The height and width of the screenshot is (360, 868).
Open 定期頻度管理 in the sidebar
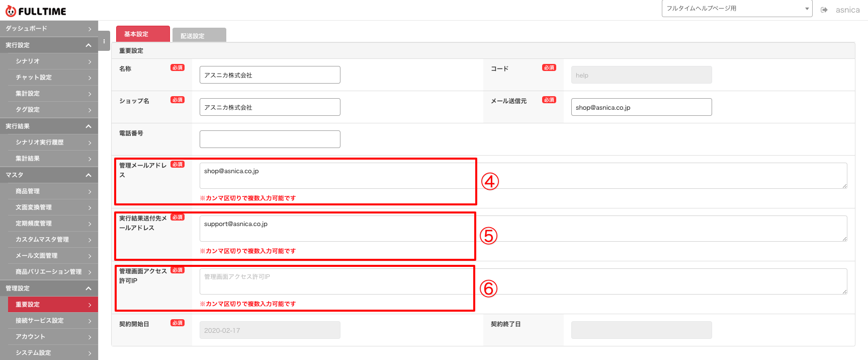[53, 224]
